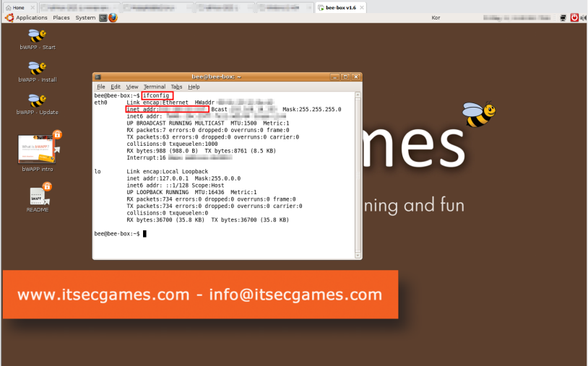This screenshot has height=366, width=588.
Task: Click the volume speaker icon
Action: point(583,17)
